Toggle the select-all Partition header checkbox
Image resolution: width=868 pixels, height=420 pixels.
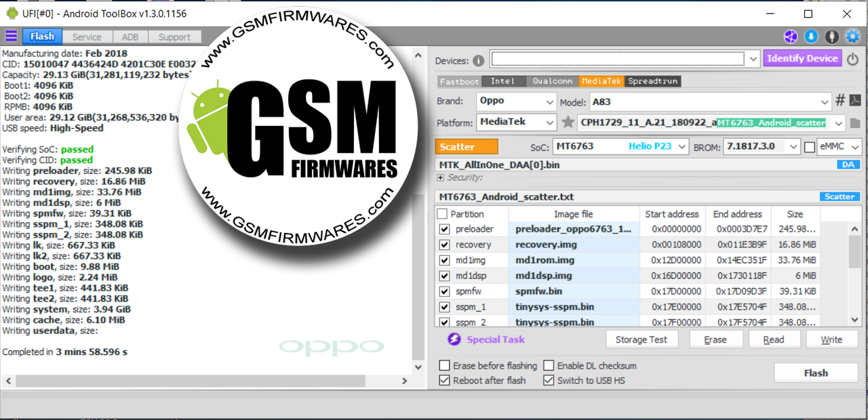[x=443, y=214]
